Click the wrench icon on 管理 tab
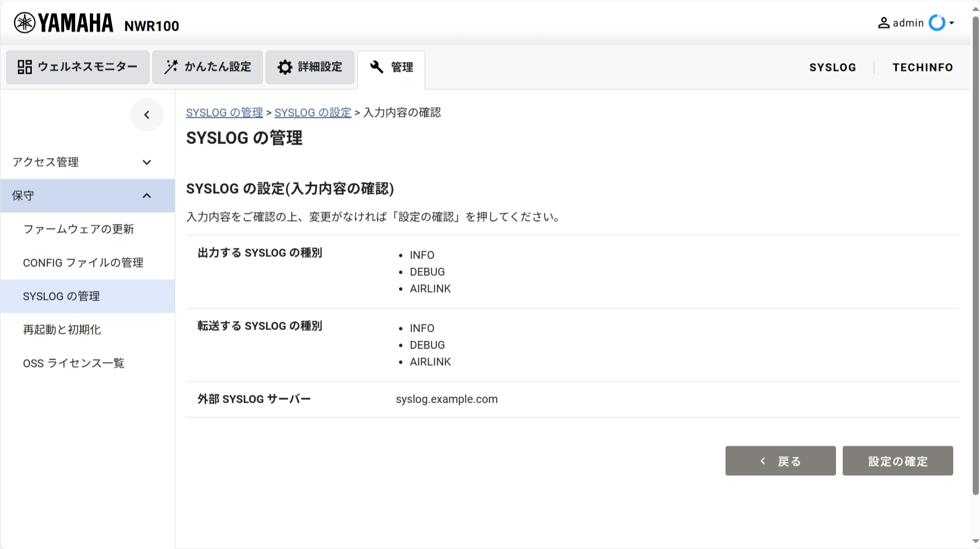Screen dimensions: 980x549 pyautogui.click(x=377, y=67)
